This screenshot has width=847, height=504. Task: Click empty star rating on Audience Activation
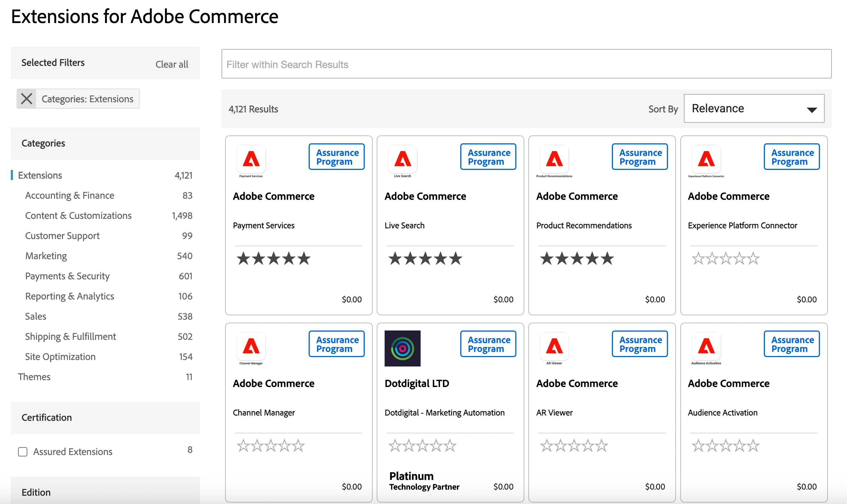point(726,446)
